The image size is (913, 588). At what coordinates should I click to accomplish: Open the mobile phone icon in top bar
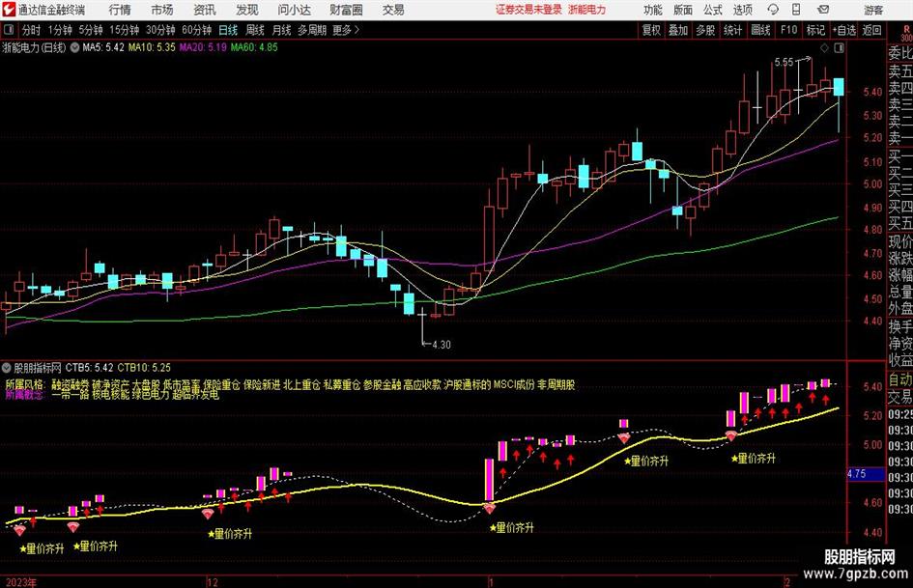pos(796,10)
